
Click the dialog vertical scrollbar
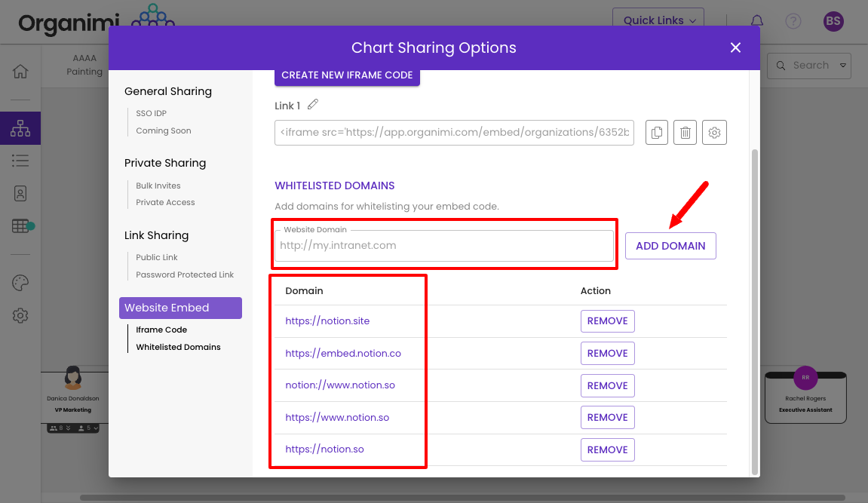pos(754,311)
